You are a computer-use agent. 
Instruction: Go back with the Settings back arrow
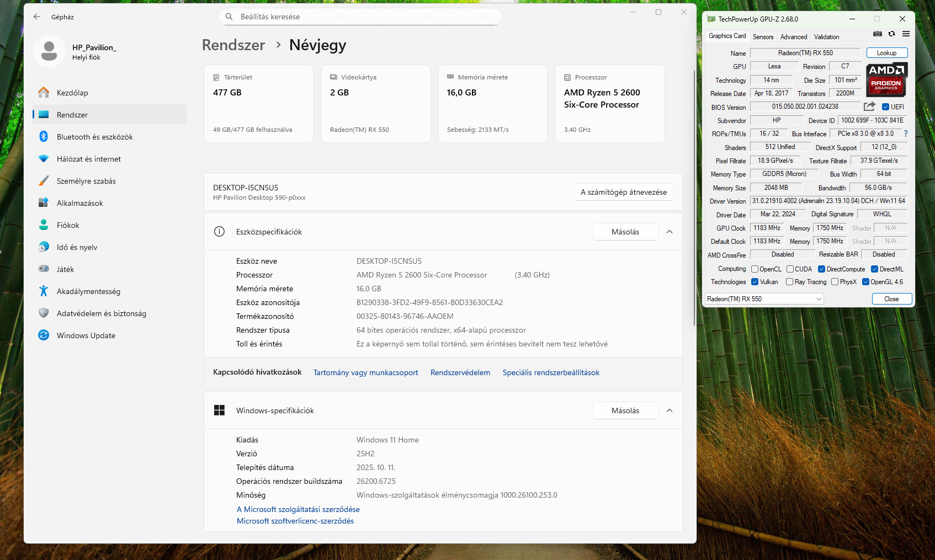[37, 17]
